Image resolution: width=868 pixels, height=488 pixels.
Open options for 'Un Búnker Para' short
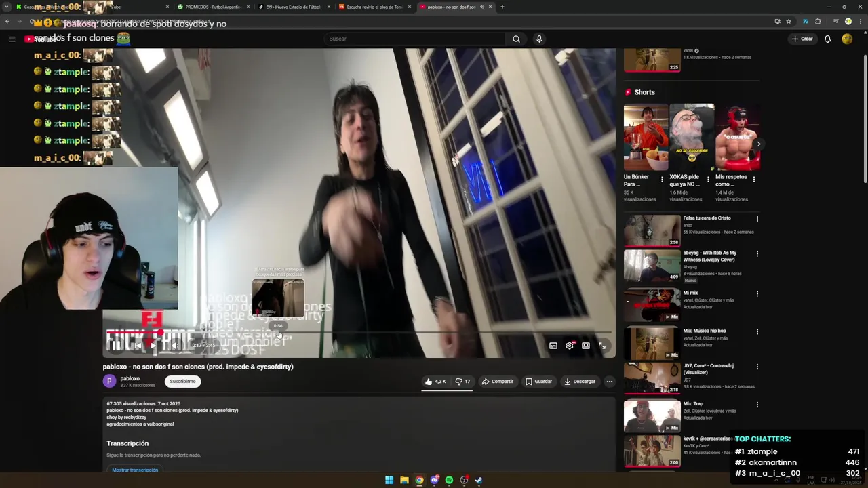662,180
